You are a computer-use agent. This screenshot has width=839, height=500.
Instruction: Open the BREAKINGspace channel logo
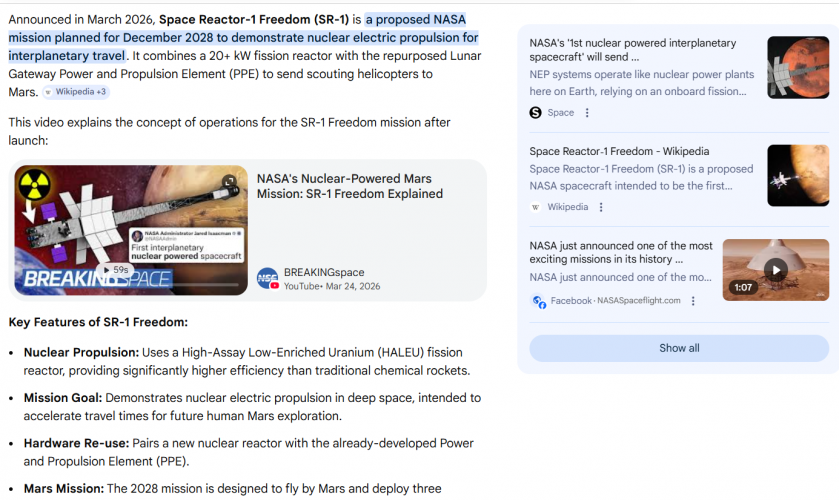267,279
